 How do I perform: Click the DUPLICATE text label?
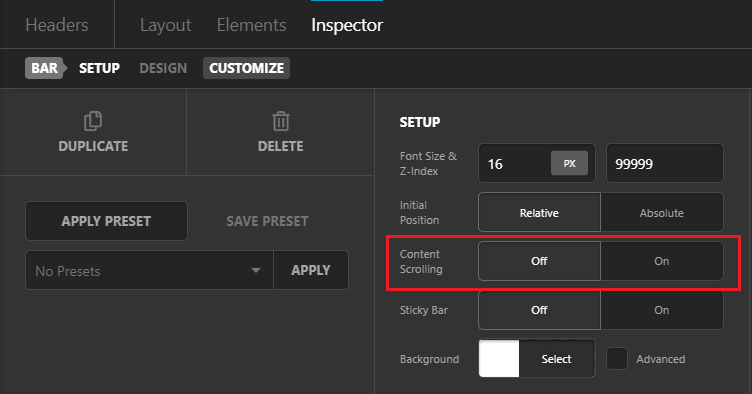(93, 146)
